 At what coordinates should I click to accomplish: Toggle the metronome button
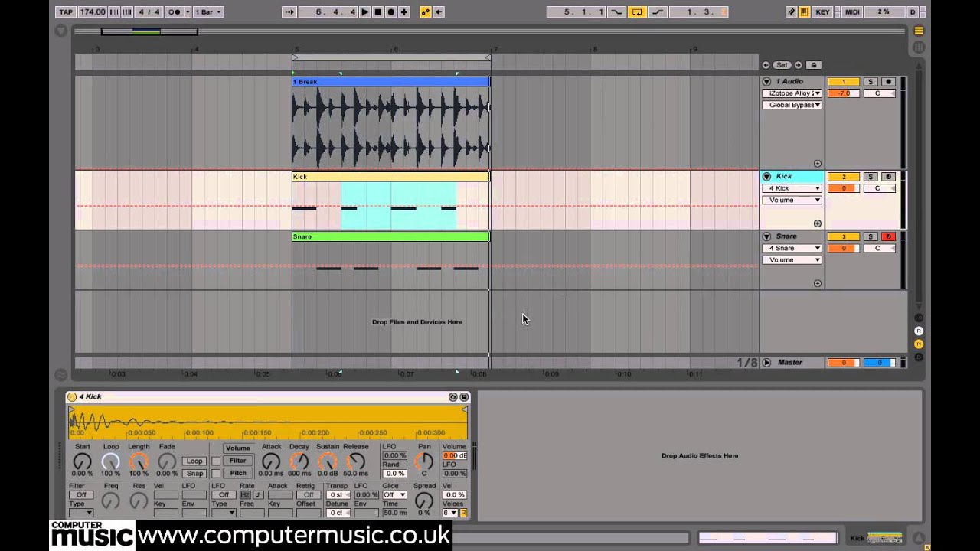(x=175, y=12)
